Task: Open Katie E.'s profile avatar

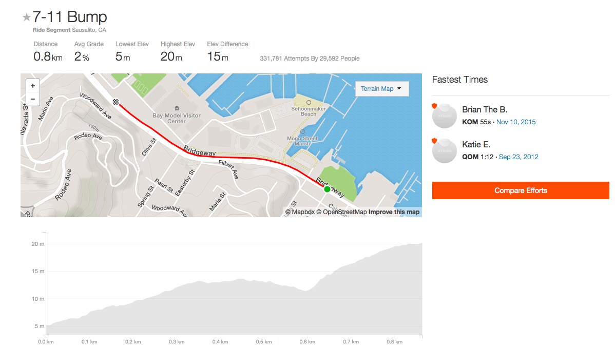Action: tap(444, 150)
